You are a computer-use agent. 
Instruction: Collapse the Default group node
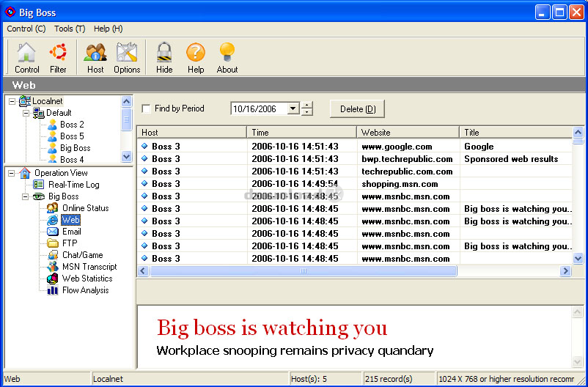[x=26, y=113]
